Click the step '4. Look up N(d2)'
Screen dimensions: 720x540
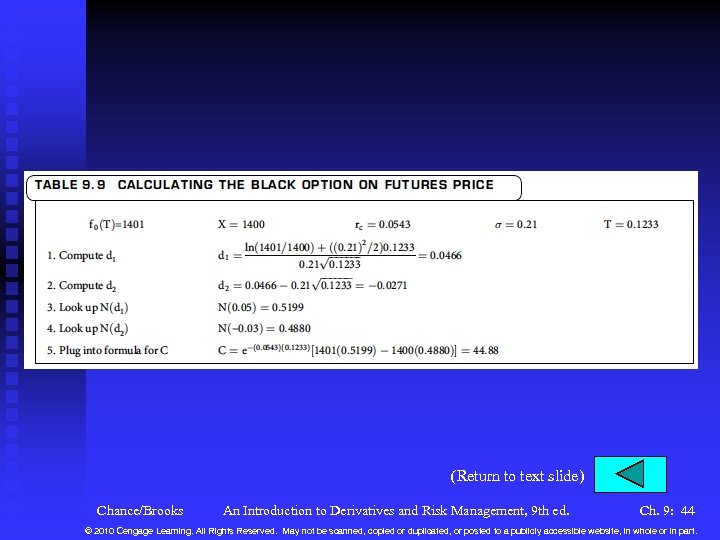click(87, 328)
